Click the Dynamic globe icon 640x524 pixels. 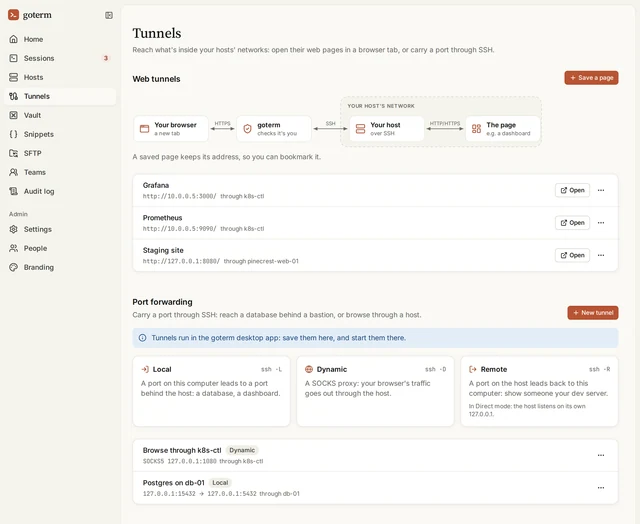tap(309, 369)
